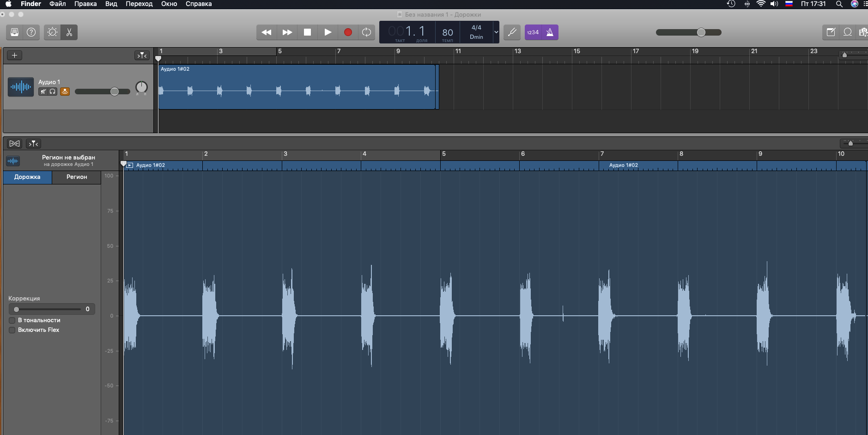Viewport: 868px width, 435px height.
Task: Click the tracks area horizontal zoom slider
Action: [853, 55]
